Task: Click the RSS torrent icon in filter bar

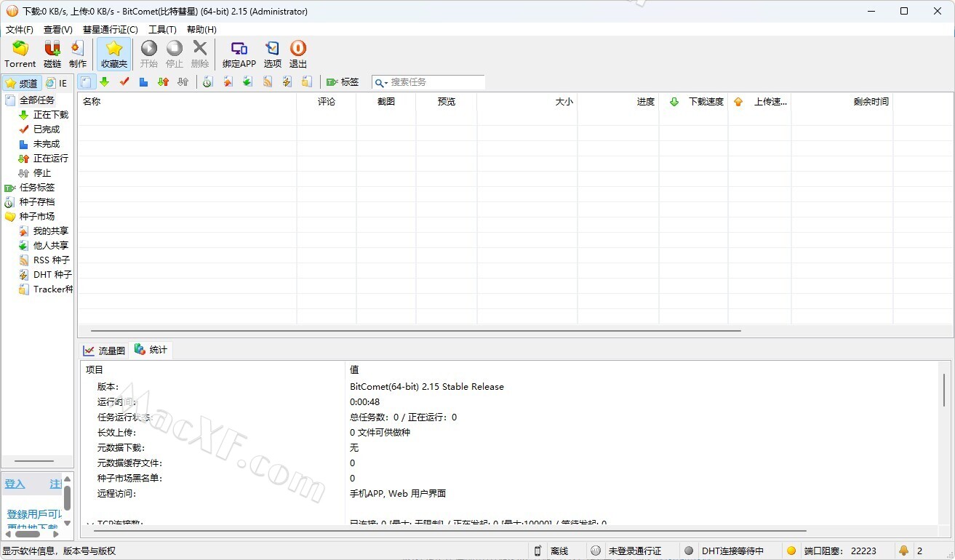Action: click(x=268, y=82)
